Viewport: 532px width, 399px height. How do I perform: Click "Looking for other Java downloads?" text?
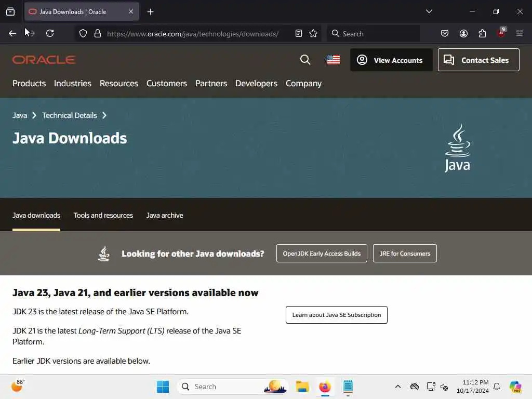[193, 254]
